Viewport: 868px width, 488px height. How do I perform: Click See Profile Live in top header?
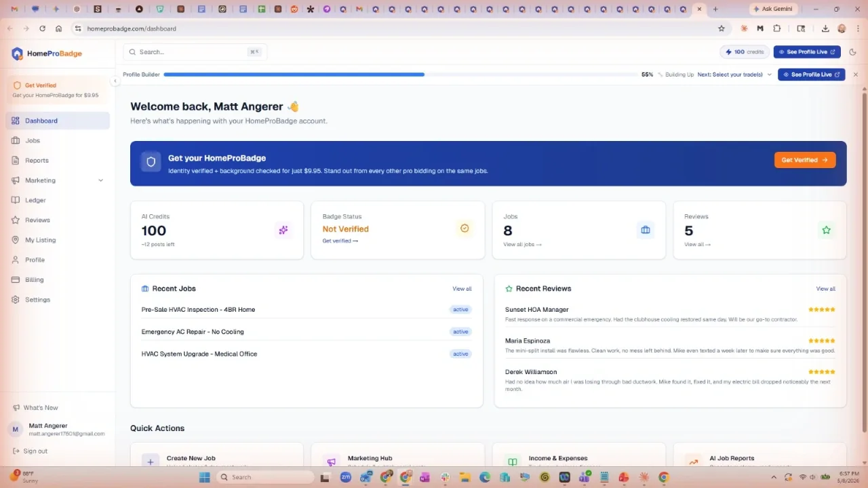(807, 52)
